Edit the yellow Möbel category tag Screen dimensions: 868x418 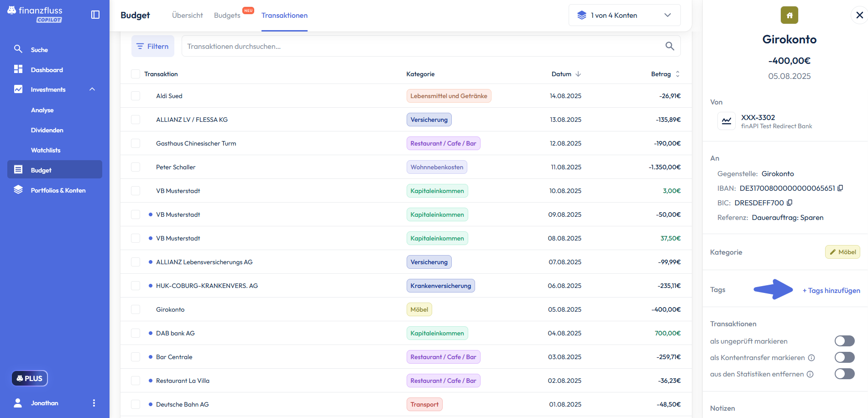[842, 252]
